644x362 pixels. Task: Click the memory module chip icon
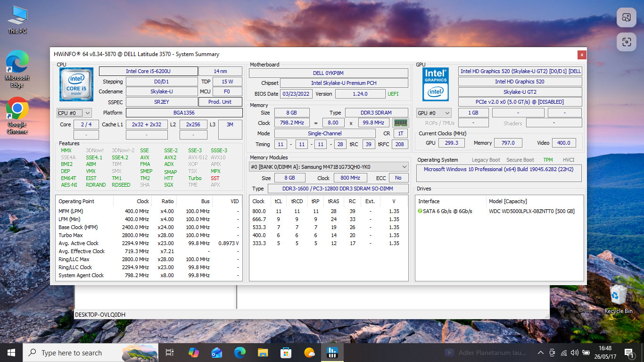[400, 123]
